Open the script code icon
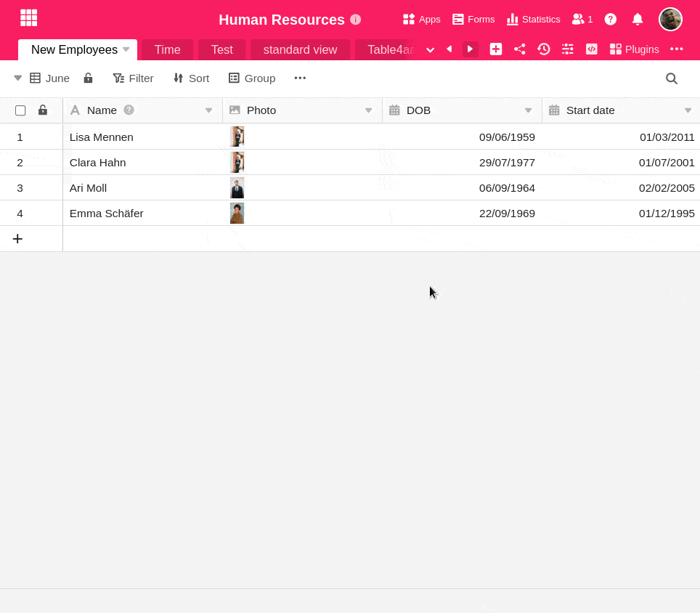This screenshot has height=613, width=700. (592, 49)
